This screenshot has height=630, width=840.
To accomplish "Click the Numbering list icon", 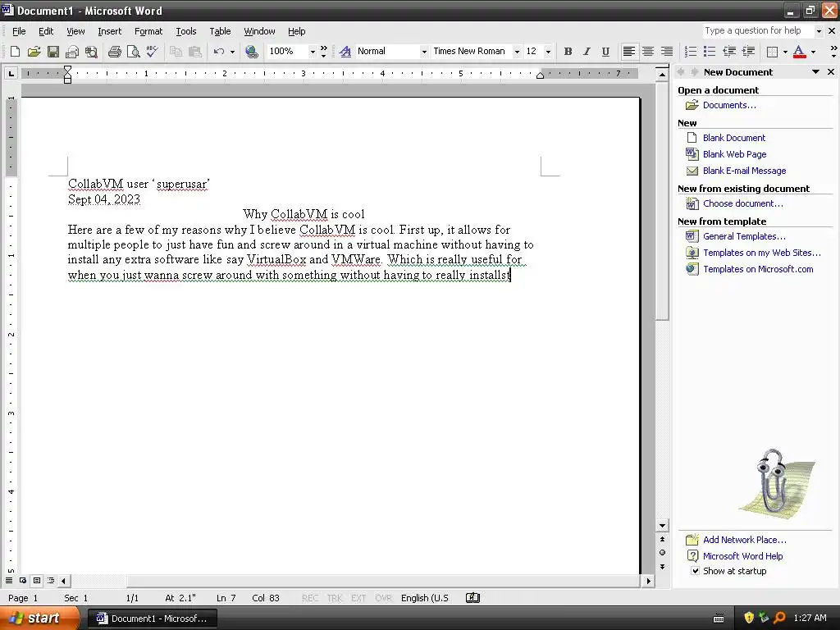I will click(691, 52).
